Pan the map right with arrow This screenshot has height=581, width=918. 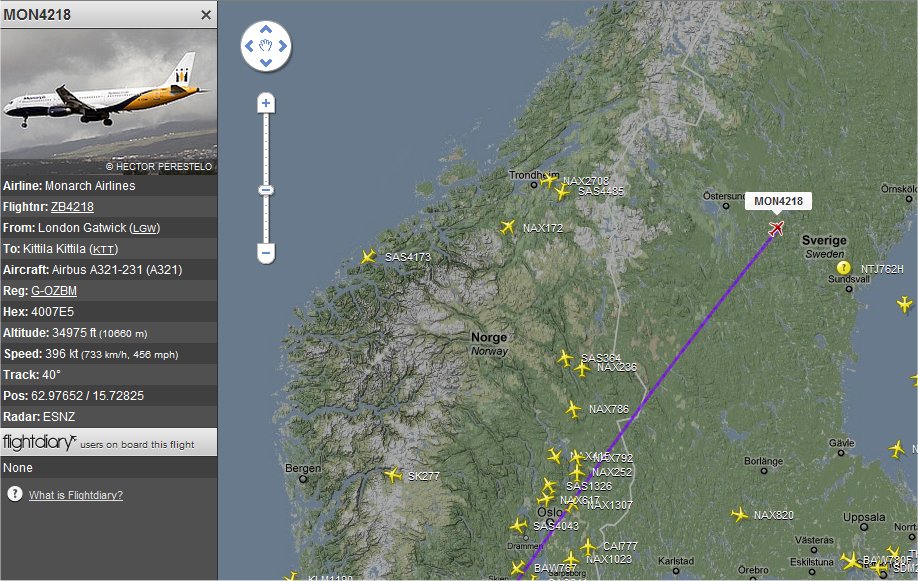point(283,46)
